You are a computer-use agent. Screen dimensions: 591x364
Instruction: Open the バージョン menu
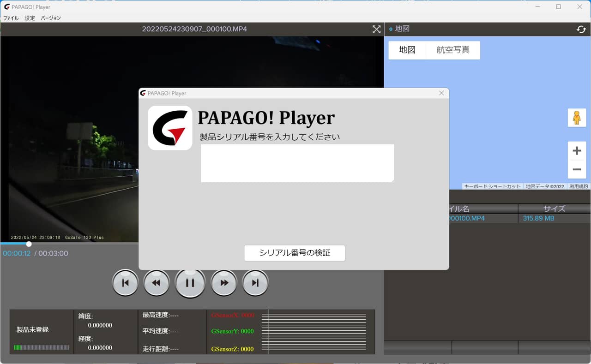pyautogui.click(x=51, y=18)
